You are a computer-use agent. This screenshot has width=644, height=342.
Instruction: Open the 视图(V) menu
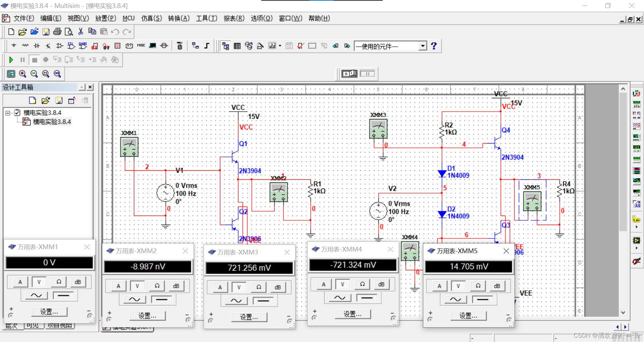[78, 18]
